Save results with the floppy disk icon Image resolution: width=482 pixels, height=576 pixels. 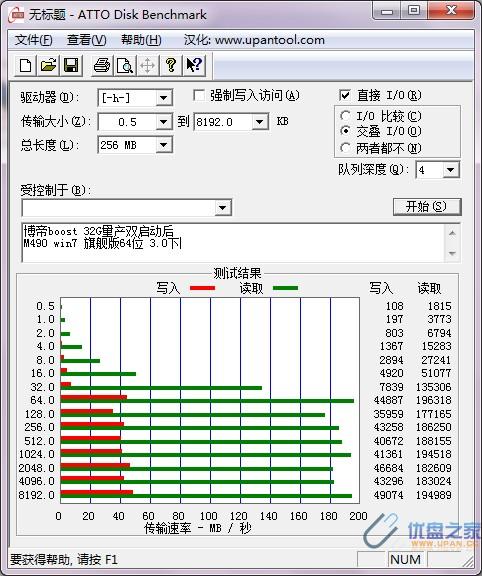71,65
